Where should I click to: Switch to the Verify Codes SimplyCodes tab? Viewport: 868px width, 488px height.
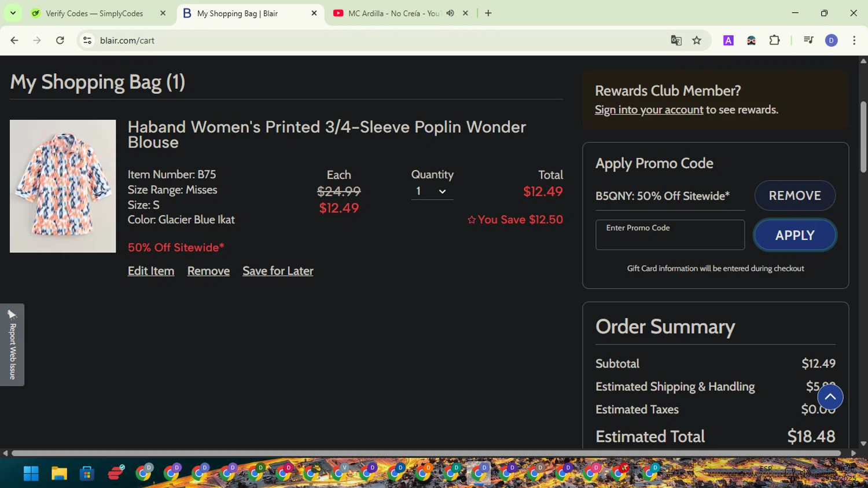94,13
